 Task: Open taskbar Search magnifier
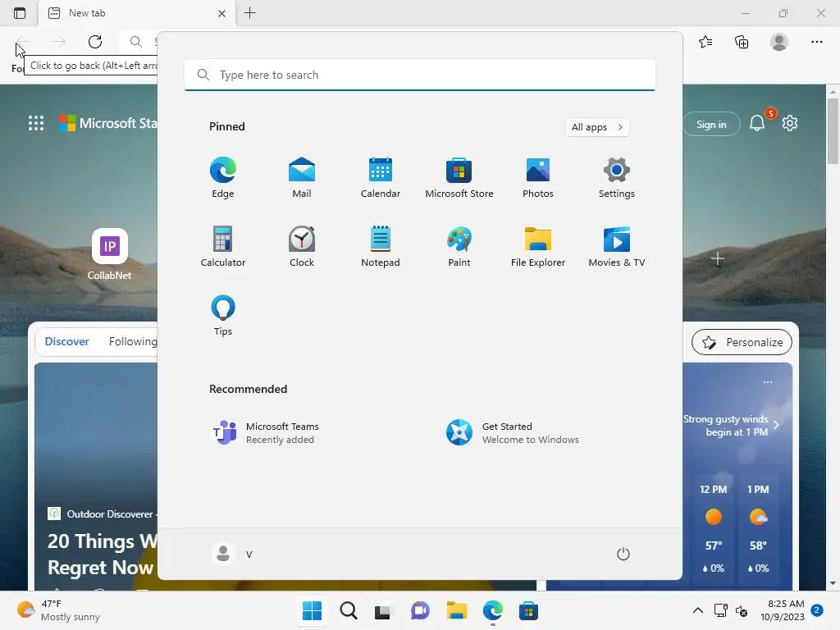click(348, 610)
